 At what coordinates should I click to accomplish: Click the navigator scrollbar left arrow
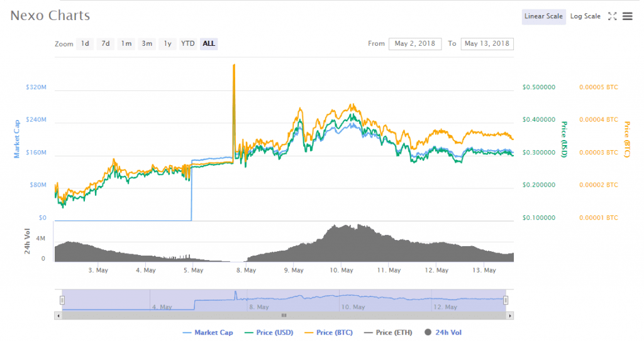click(58, 315)
